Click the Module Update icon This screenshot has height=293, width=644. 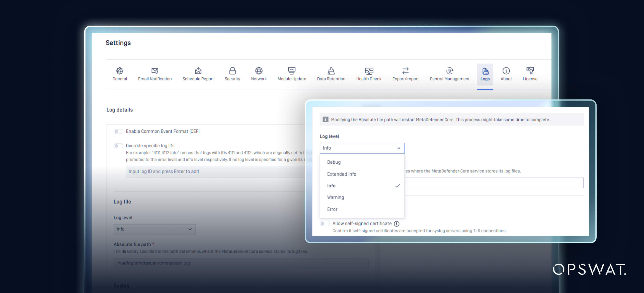tap(292, 74)
